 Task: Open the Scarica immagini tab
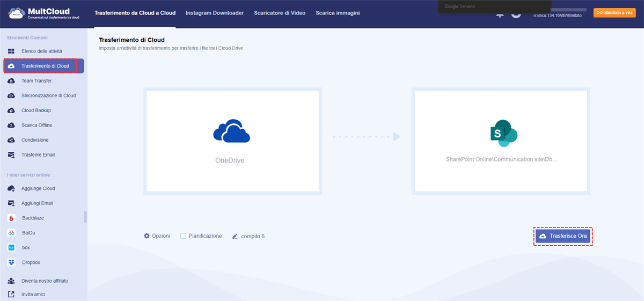pos(338,13)
